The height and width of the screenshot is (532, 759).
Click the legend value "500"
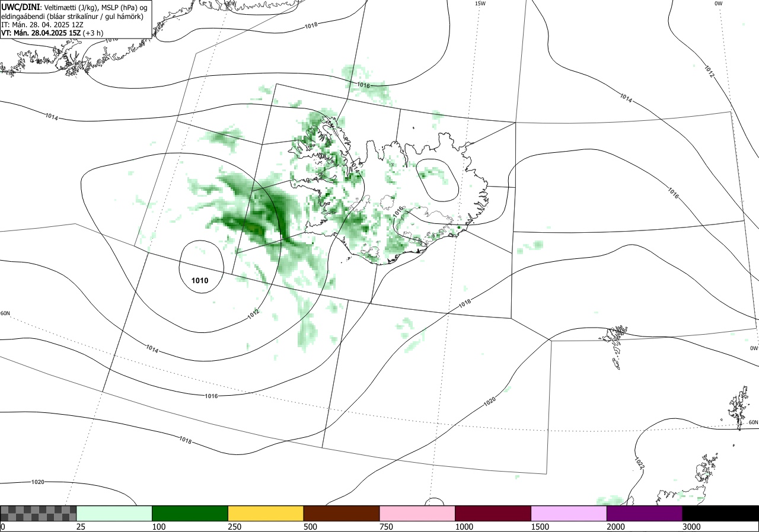coord(310,527)
